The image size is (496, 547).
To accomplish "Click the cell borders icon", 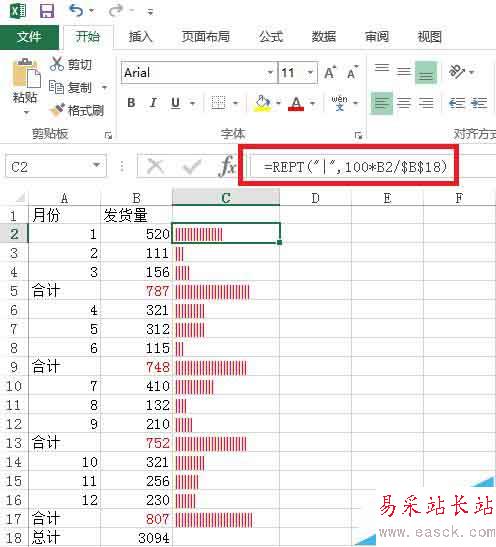I will pyautogui.click(x=218, y=103).
